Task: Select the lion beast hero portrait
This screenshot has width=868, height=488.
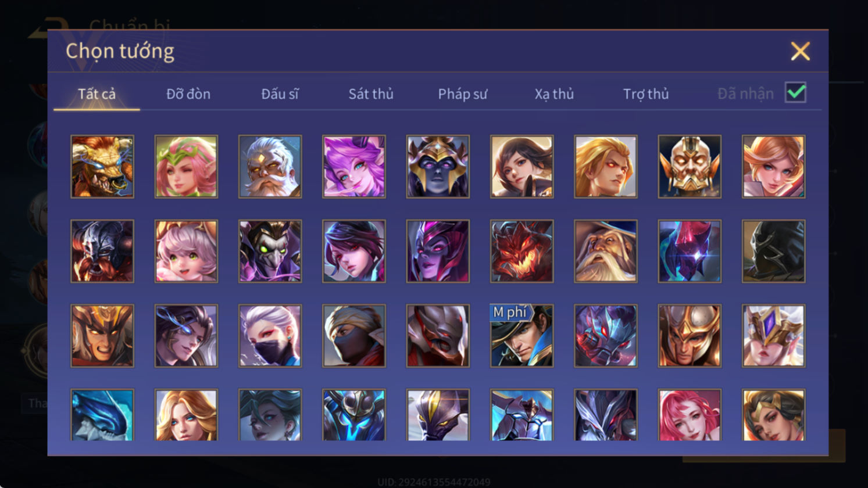Action: 102,167
